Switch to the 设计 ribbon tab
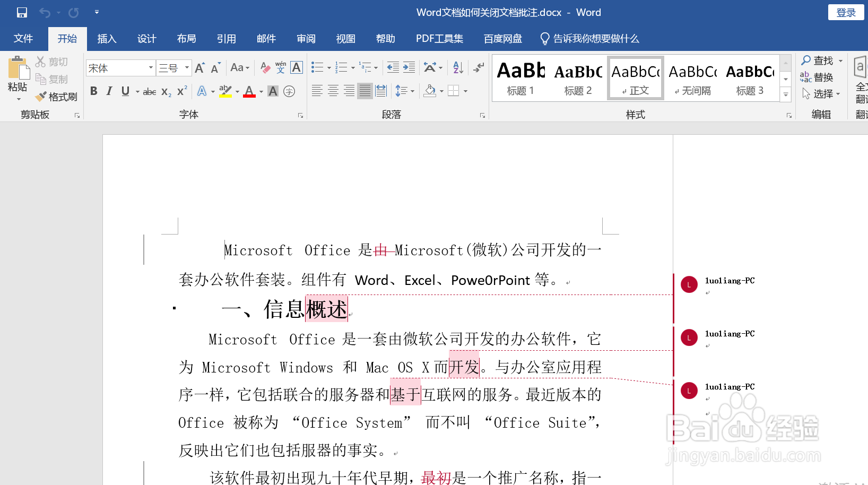 click(x=146, y=39)
